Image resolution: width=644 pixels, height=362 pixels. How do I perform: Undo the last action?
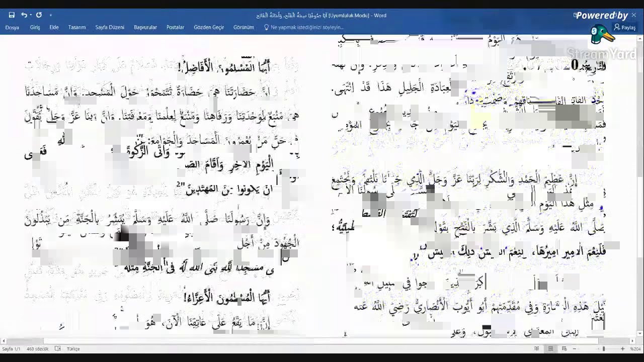tap(24, 15)
